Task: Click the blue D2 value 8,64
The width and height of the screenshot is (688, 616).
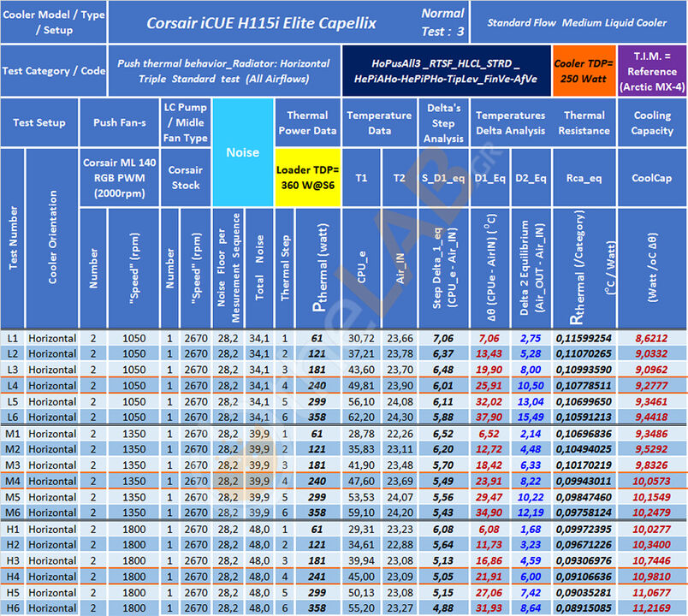Action: pos(531,608)
